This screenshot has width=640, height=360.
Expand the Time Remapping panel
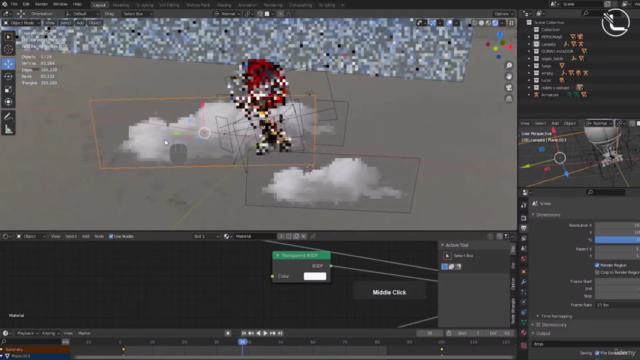pyautogui.click(x=538, y=316)
